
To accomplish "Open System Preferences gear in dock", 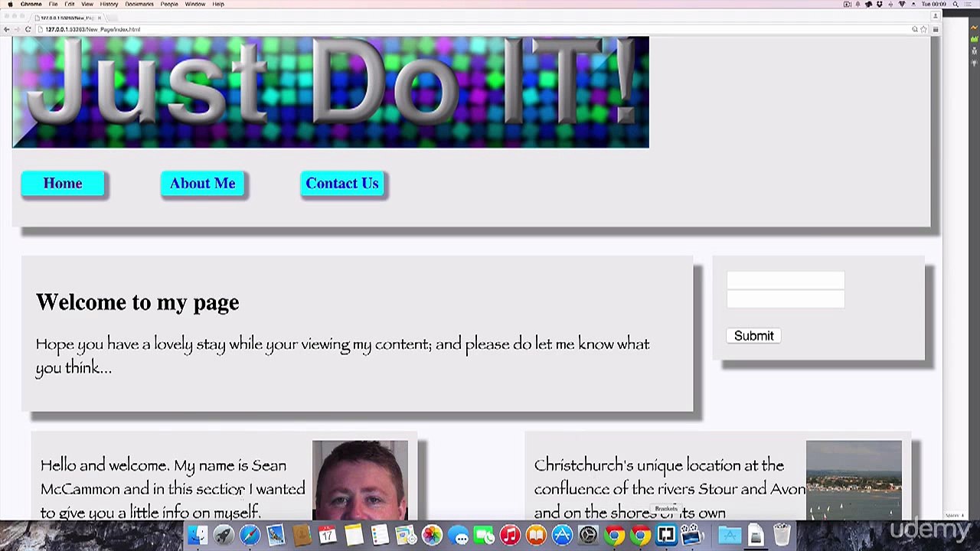I will tap(588, 535).
